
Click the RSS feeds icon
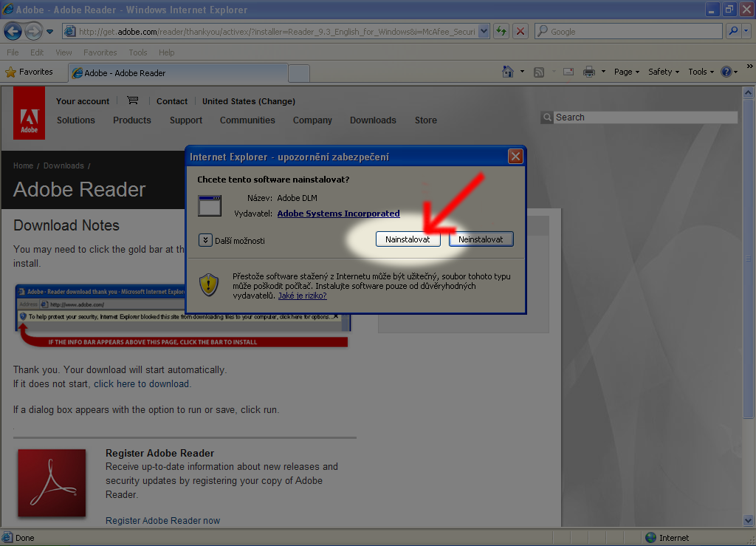pos(538,72)
